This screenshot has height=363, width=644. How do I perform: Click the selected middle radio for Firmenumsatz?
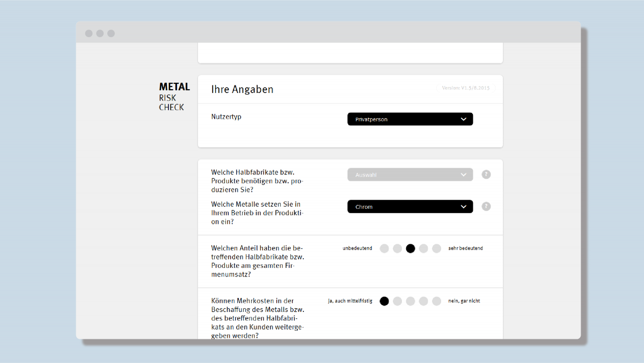click(411, 248)
